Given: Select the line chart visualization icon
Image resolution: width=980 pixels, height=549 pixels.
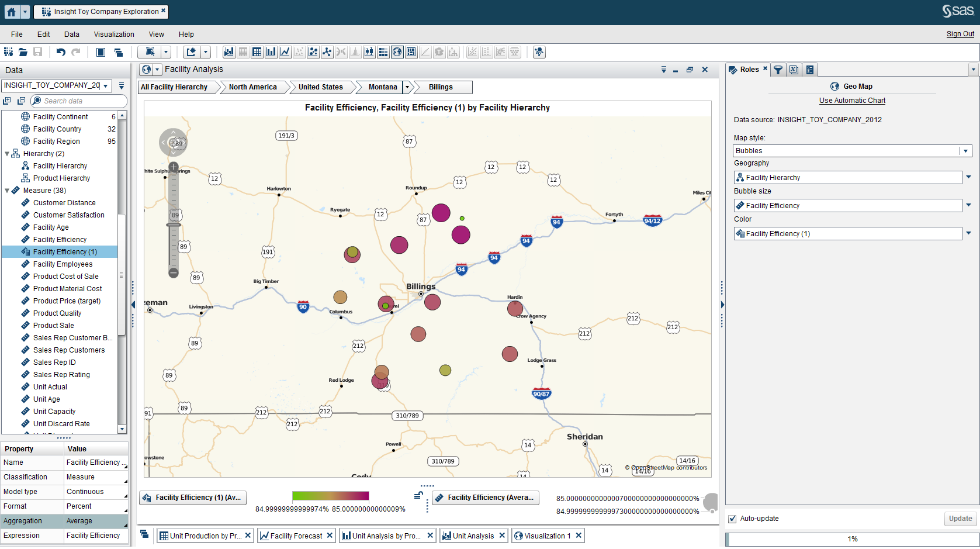Looking at the screenshot, I should click(285, 52).
